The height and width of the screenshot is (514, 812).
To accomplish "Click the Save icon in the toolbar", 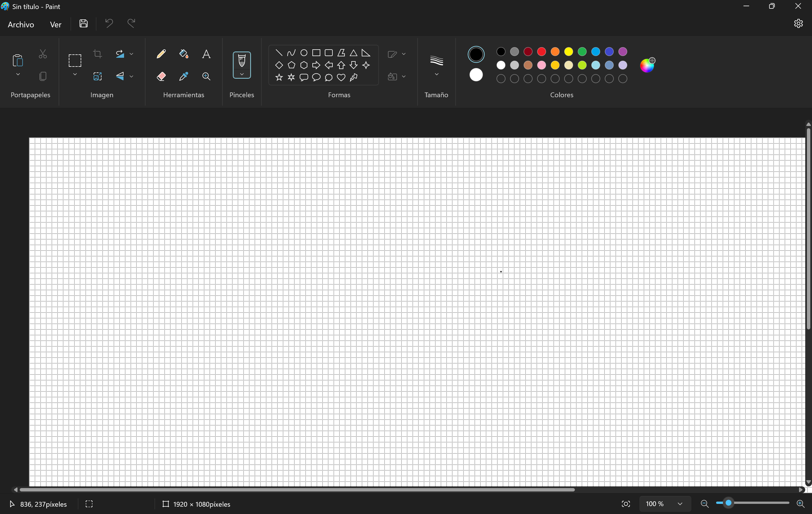I will click(x=83, y=23).
